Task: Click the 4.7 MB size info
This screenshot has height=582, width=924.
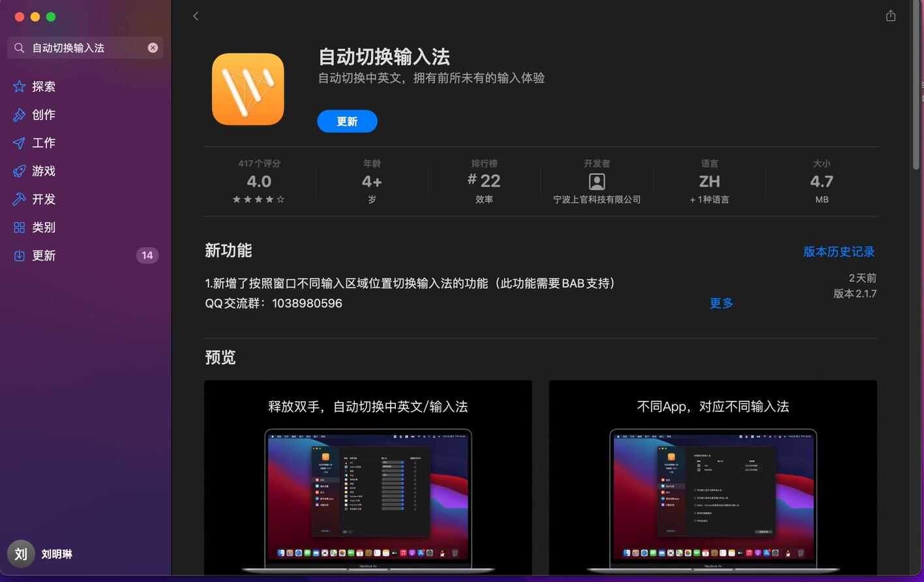Action: [822, 181]
